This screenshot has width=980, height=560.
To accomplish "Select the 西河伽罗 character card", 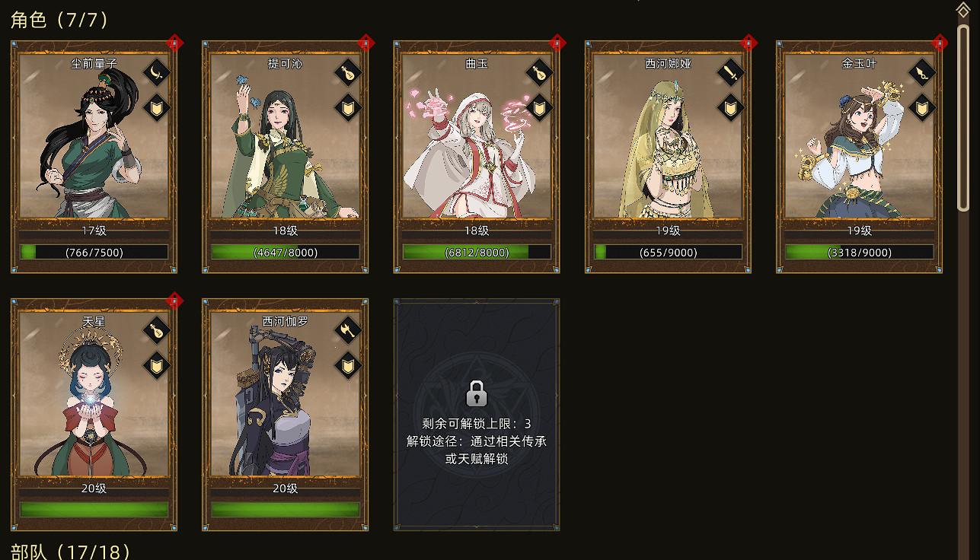I will tap(285, 415).
